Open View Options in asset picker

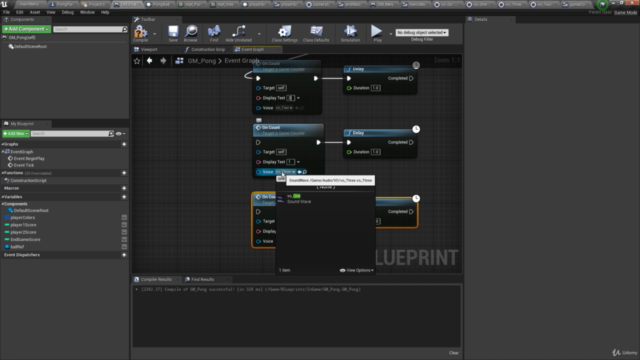357,270
